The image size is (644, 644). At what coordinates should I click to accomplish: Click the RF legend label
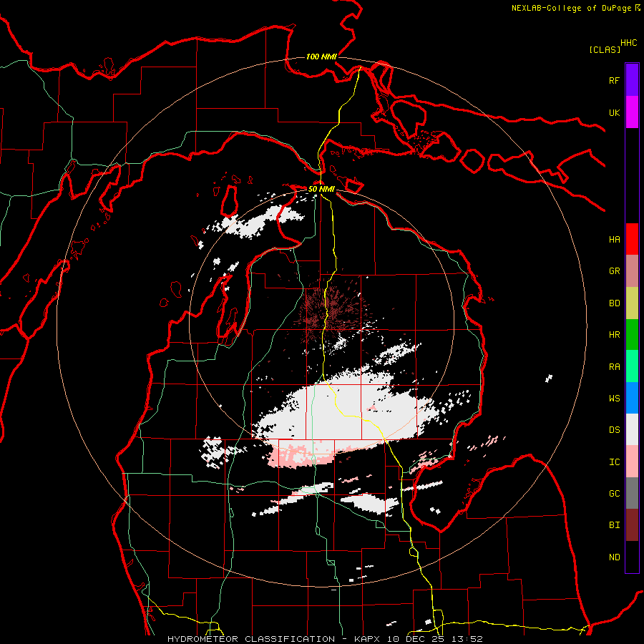coord(614,80)
